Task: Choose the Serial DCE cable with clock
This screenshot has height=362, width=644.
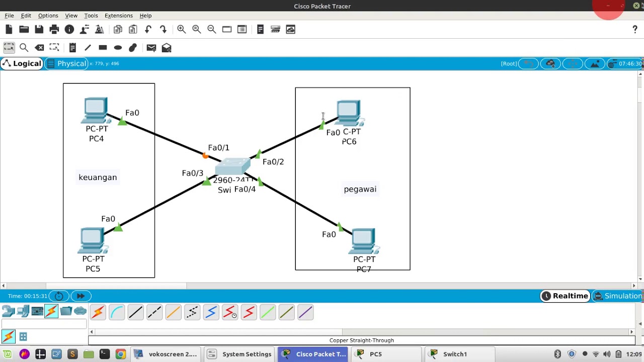Action: point(230,312)
